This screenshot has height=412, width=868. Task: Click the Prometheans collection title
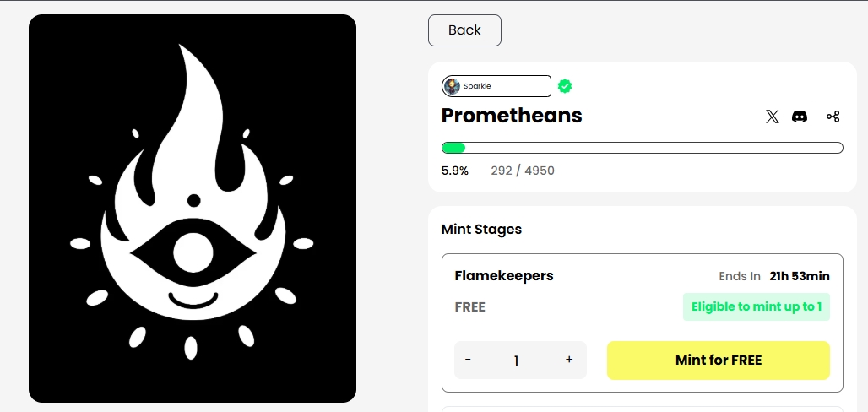click(x=512, y=116)
